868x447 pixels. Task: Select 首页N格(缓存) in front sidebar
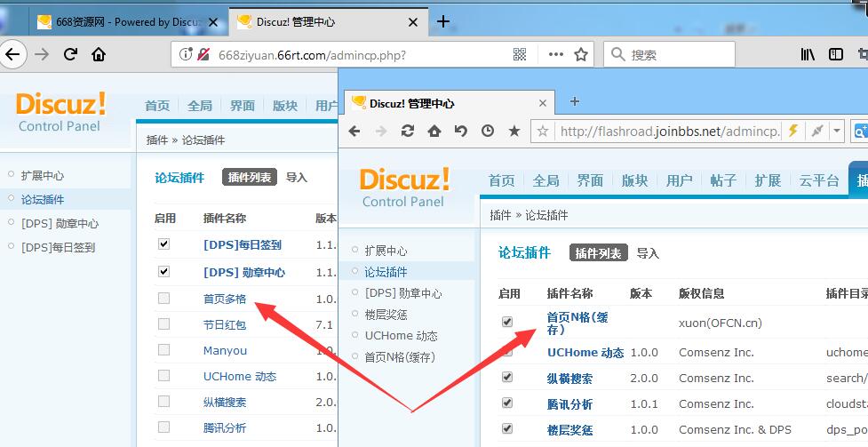pyautogui.click(x=400, y=357)
